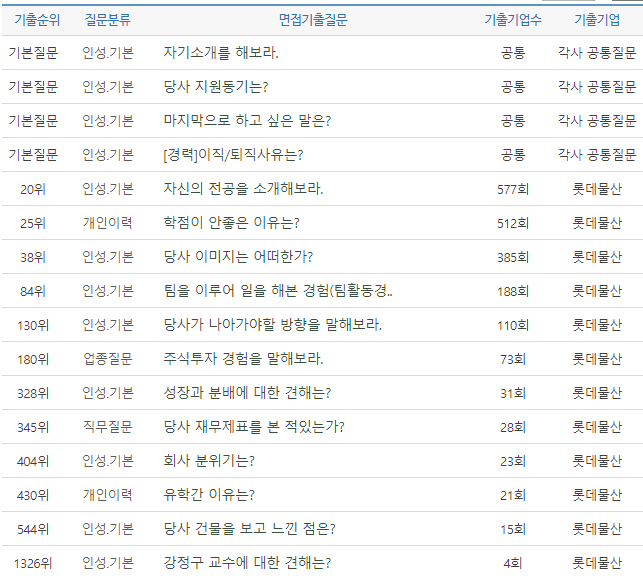Open '강정구 교수에 대한 견해는?' question
Viewport: 643px width, 576px height.
pos(247,563)
